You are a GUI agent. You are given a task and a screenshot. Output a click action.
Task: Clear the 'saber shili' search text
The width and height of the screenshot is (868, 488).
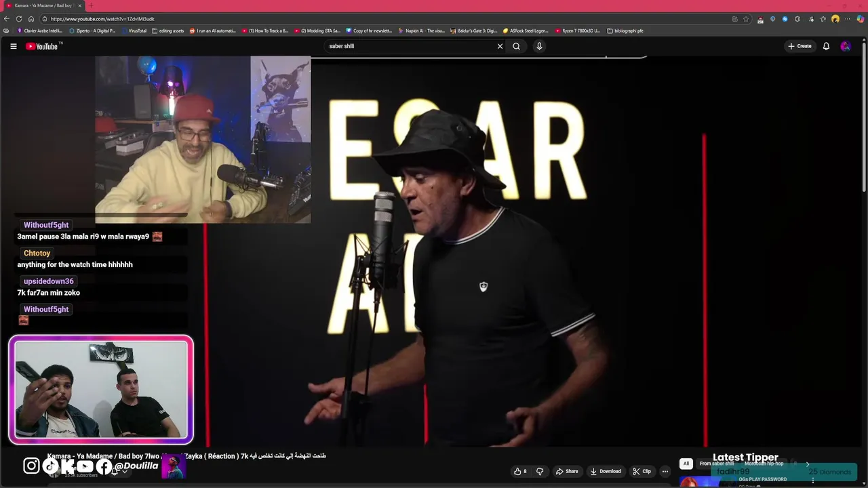tap(500, 46)
